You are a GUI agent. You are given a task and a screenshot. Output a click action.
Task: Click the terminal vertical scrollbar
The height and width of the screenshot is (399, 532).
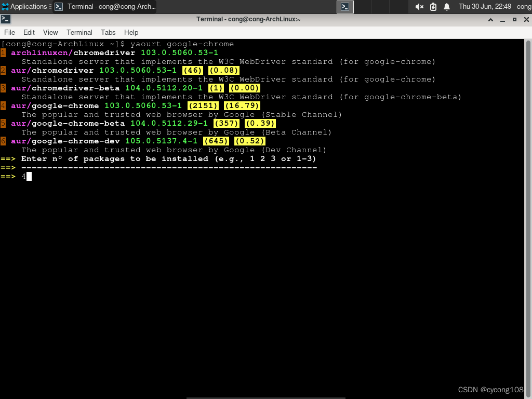coord(528,219)
